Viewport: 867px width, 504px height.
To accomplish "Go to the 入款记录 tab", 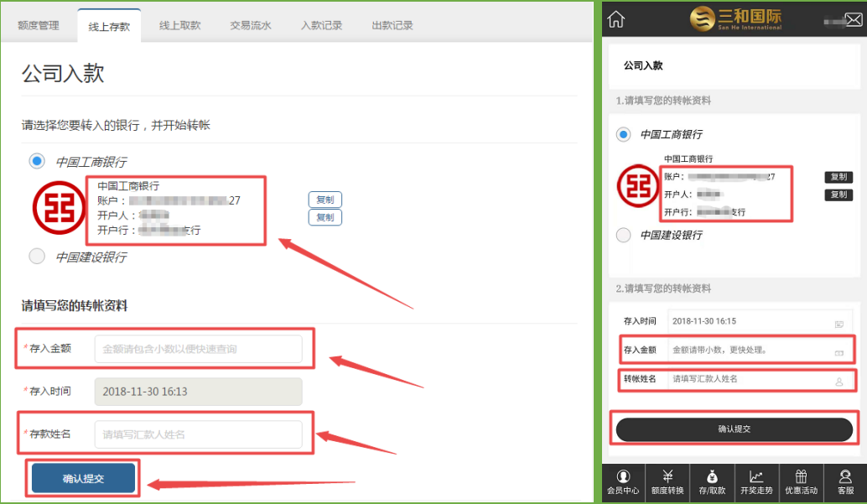I will [321, 26].
